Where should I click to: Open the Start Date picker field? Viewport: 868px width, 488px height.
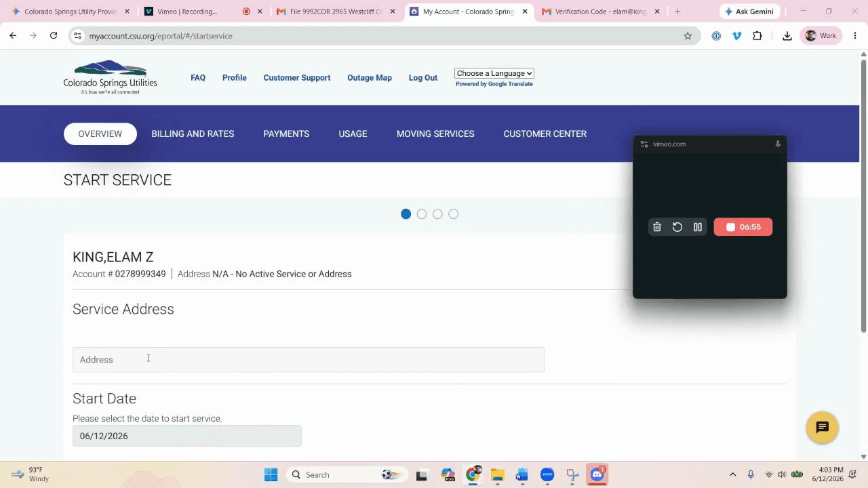187,436
